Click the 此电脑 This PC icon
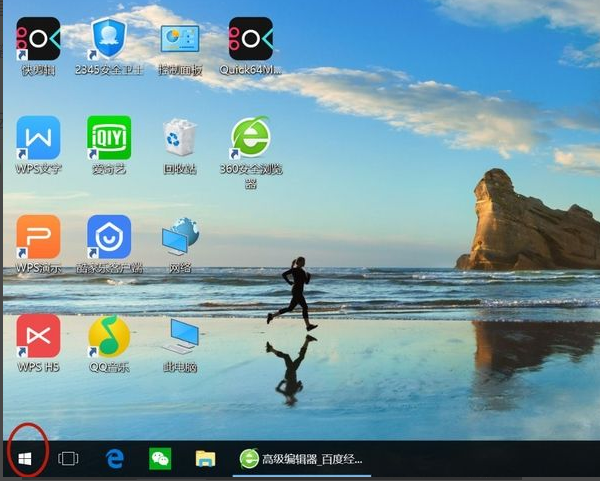 pos(180,336)
